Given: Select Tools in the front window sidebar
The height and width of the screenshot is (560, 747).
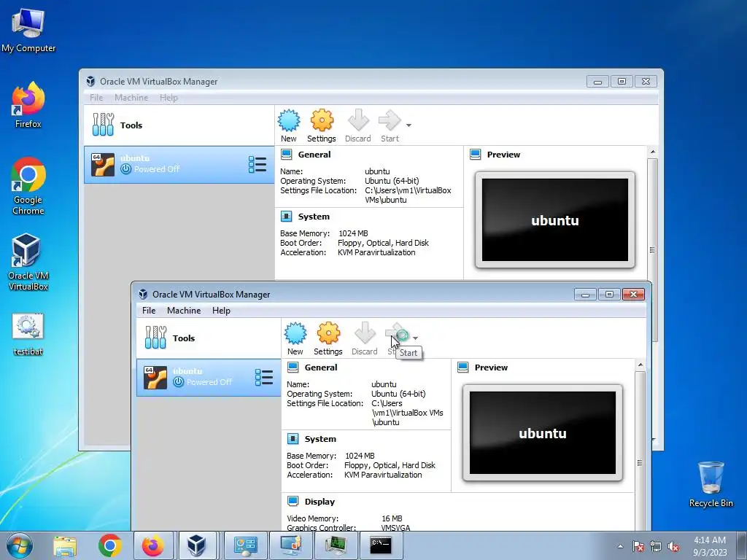Looking at the screenshot, I should pos(209,338).
